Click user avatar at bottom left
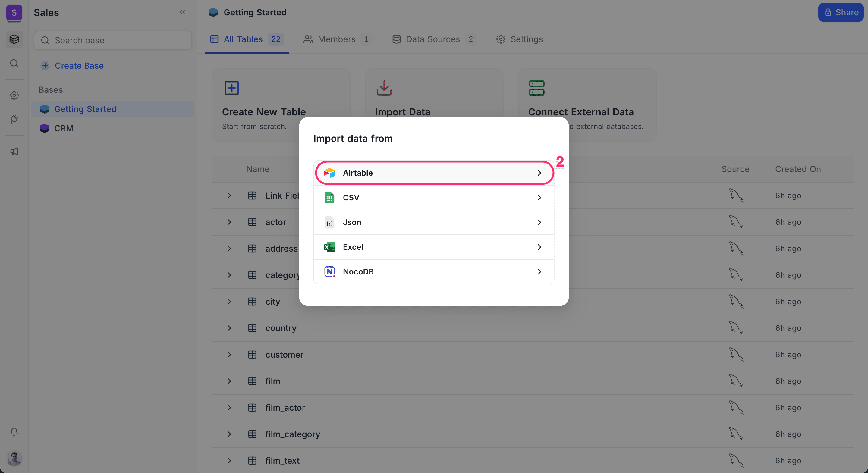Image resolution: width=868 pixels, height=473 pixels. pyautogui.click(x=14, y=459)
